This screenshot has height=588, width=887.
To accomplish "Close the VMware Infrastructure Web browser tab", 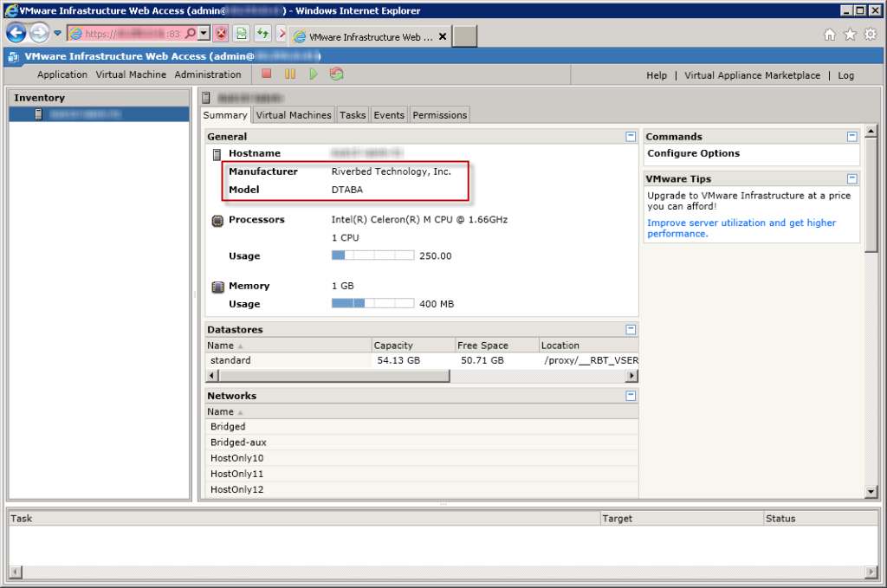I will point(443,36).
